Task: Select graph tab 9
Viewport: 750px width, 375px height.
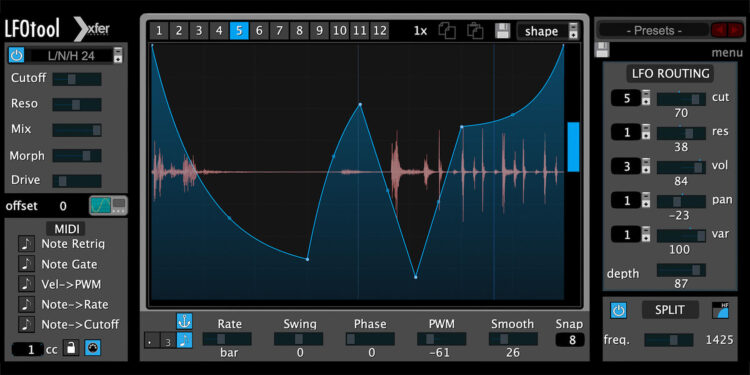Action: [x=320, y=31]
